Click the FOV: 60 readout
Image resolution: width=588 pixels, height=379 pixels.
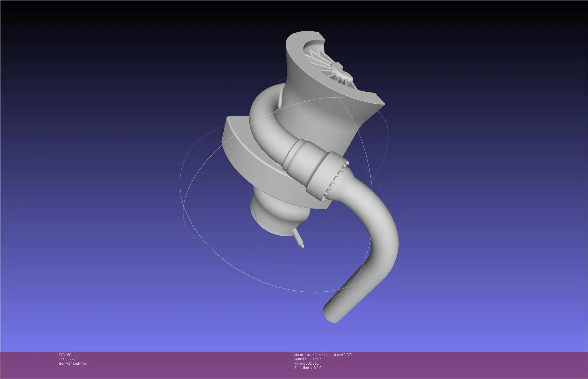click(x=65, y=355)
